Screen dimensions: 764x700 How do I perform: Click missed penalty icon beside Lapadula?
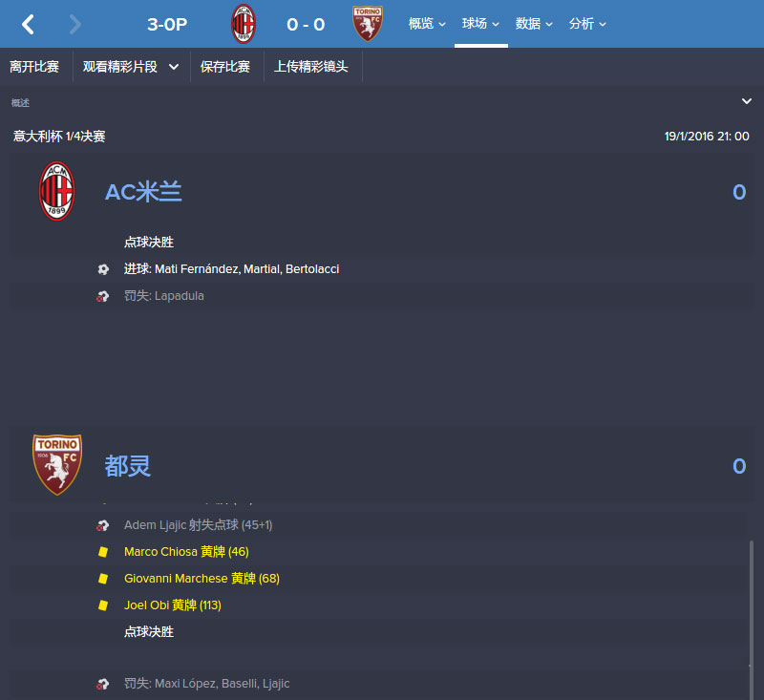pos(102,296)
